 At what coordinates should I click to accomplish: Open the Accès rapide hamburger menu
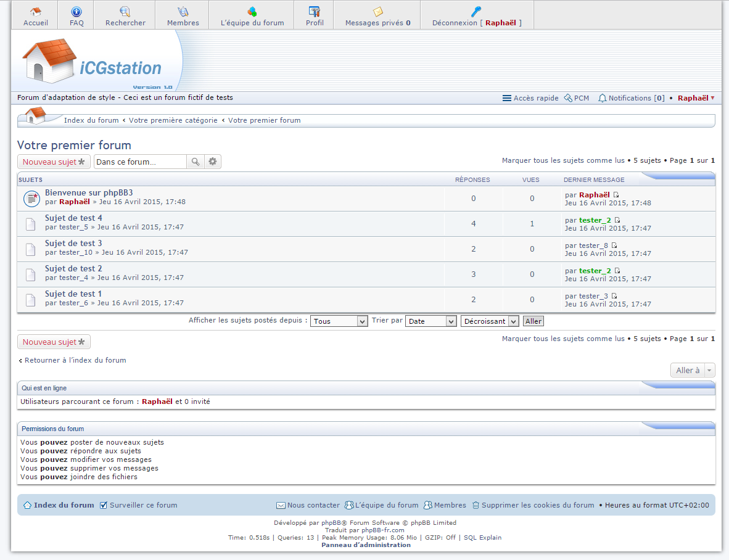(x=507, y=98)
